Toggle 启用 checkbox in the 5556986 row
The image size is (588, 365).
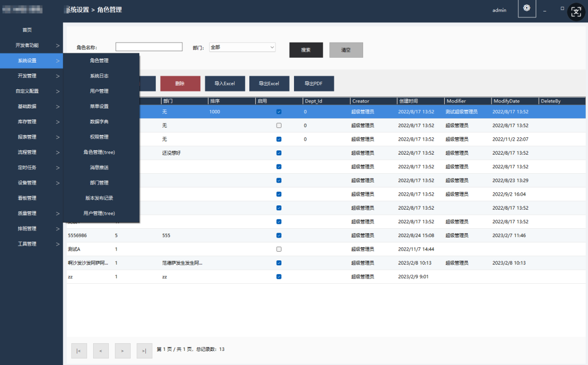point(279,235)
